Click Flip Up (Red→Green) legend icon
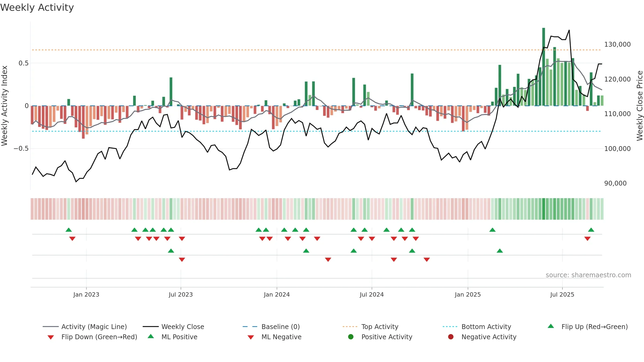Image resolution: width=644 pixels, height=362 pixels. pos(551,326)
